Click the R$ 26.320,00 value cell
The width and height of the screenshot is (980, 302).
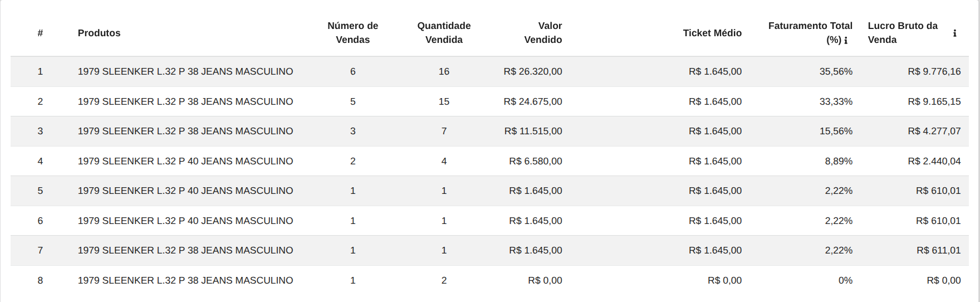[533, 71]
